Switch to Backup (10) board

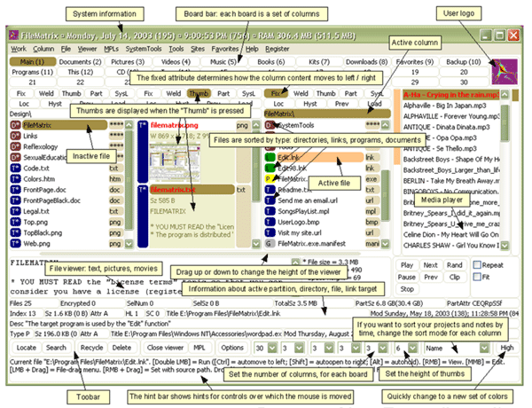(x=464, y=62)
